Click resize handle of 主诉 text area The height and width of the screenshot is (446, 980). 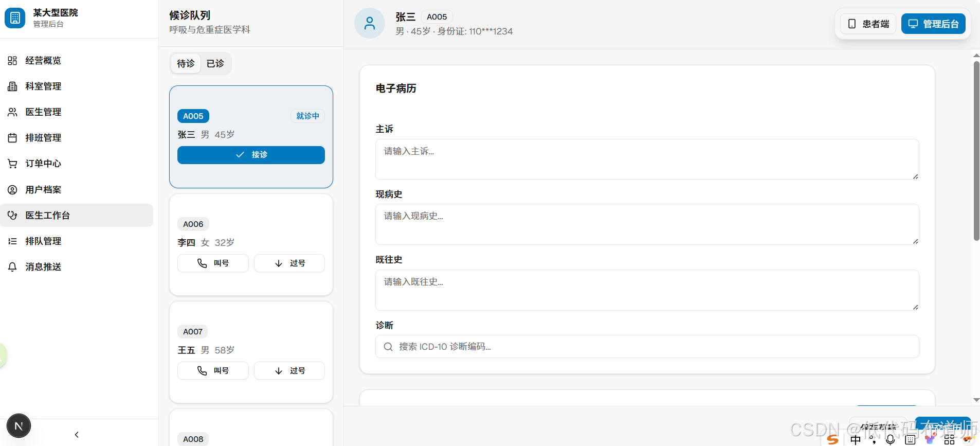[x=915, y=176]
